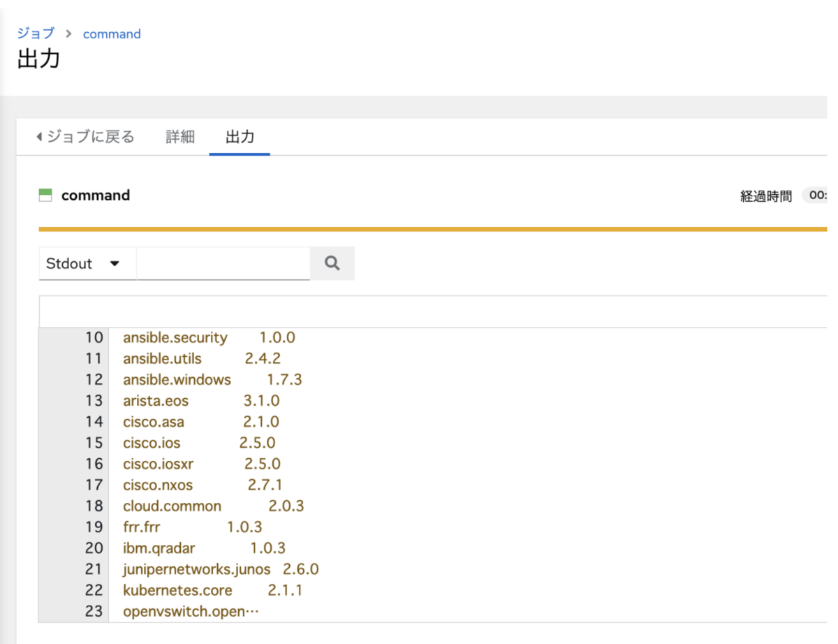
Task: Focus the output search text field
Action: click(223, 263)
